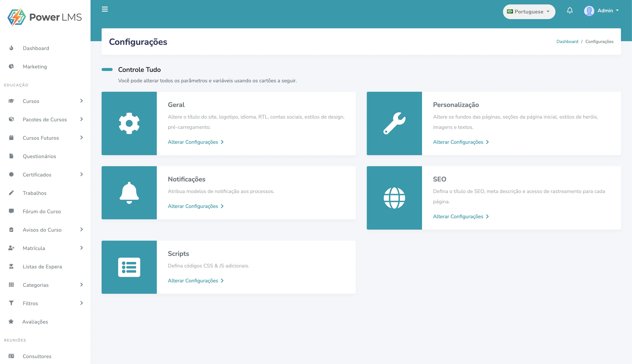This screenshot has width=632, height=364.
Task: Click the Power LMS logo
Action: pos(45,17)
